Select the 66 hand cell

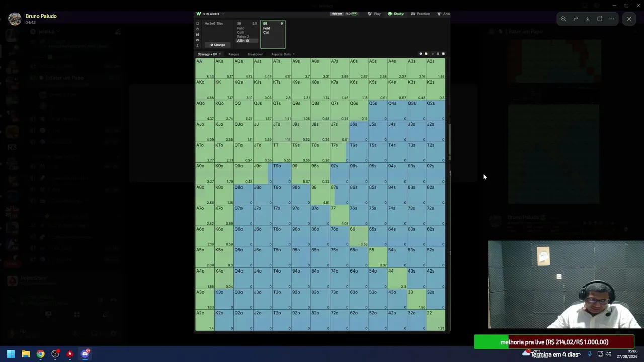(359, 236)
